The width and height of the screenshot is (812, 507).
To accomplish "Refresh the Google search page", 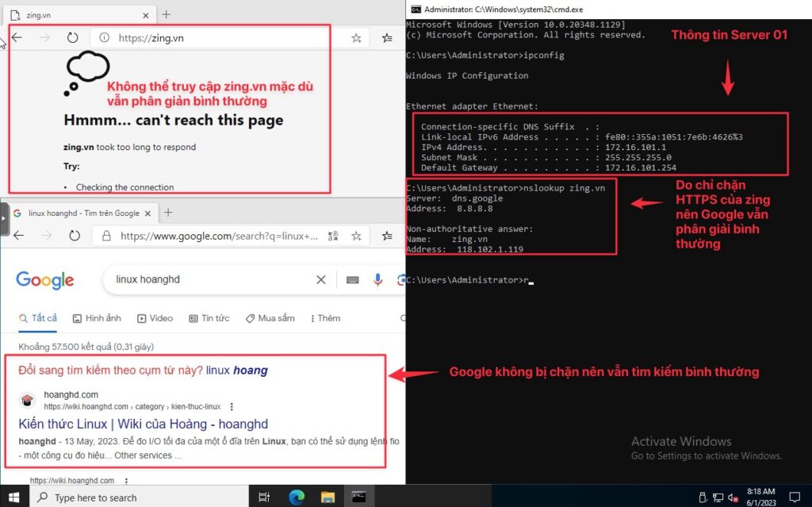I will tap(75, 236).
